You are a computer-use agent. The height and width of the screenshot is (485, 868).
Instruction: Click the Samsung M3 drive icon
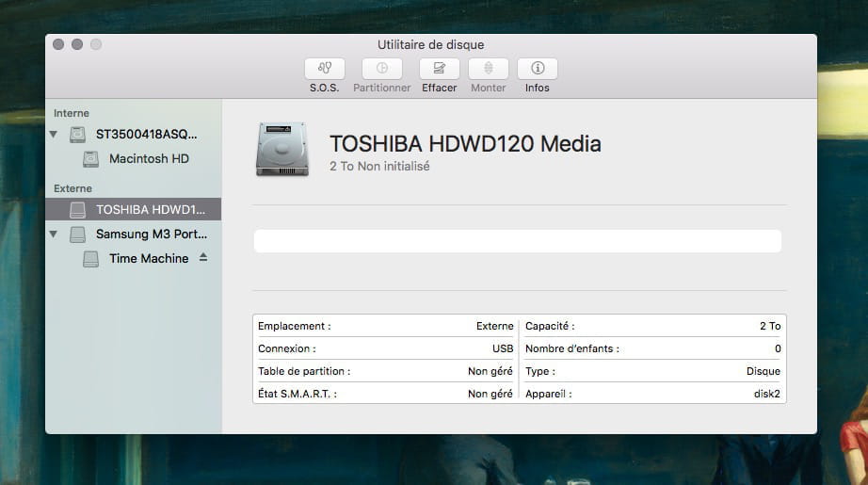tap(77, 234)
